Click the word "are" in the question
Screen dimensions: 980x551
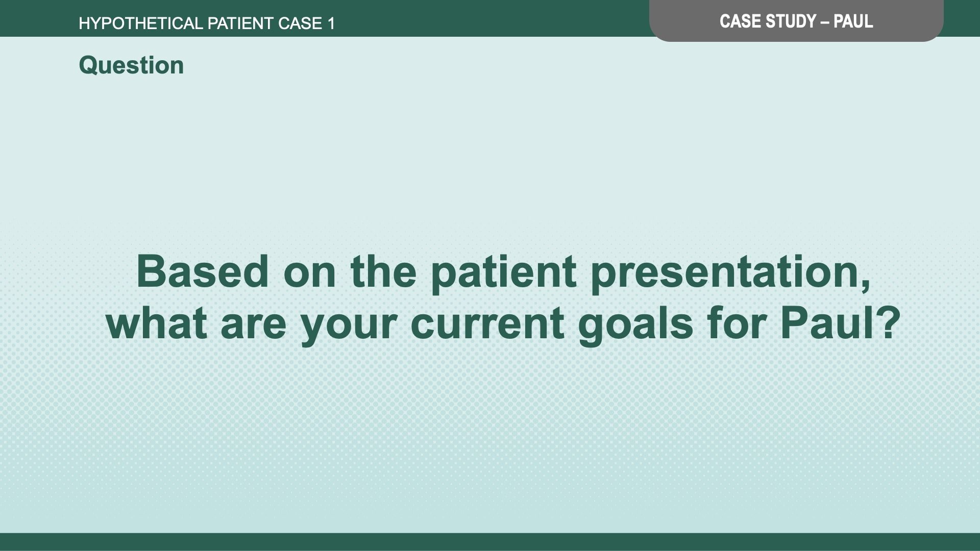pyautogui.click(x=253, y=324)
